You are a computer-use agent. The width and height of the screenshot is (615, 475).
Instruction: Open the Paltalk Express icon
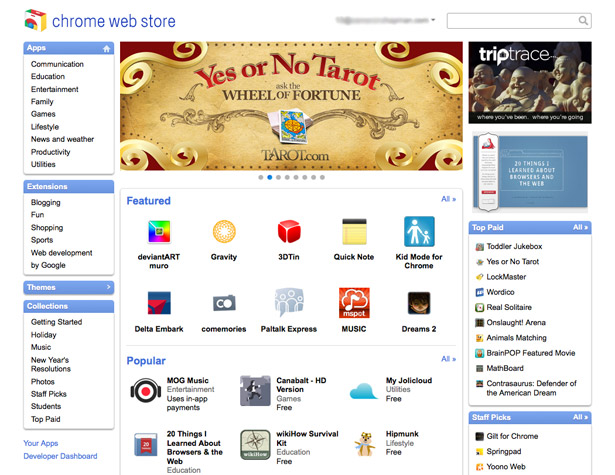point(289,302)
